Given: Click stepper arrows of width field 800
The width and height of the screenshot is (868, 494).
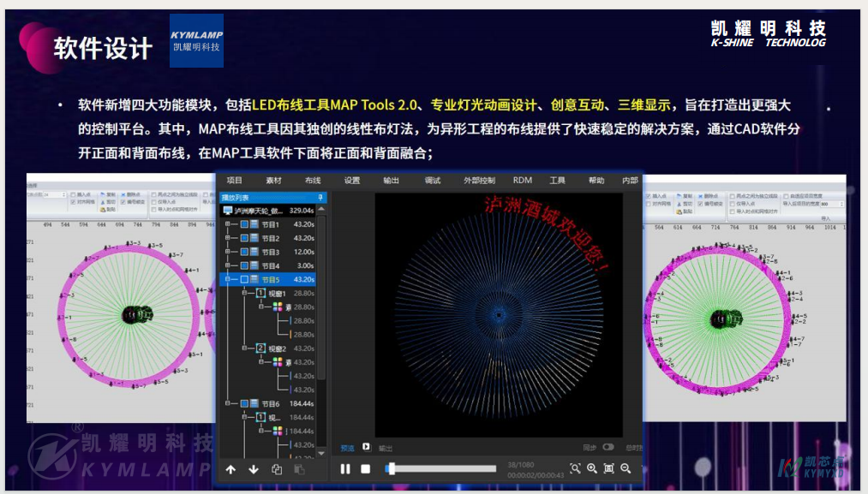Looking at the screenshot, I should point(841,204).
